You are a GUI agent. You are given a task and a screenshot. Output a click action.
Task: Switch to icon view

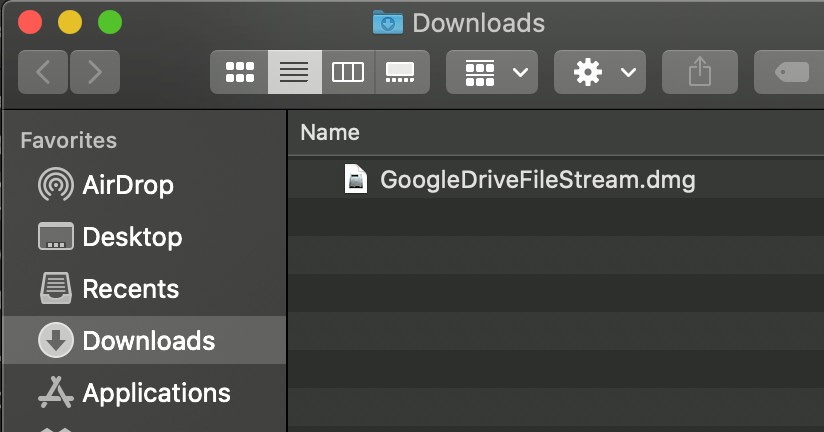240,72
